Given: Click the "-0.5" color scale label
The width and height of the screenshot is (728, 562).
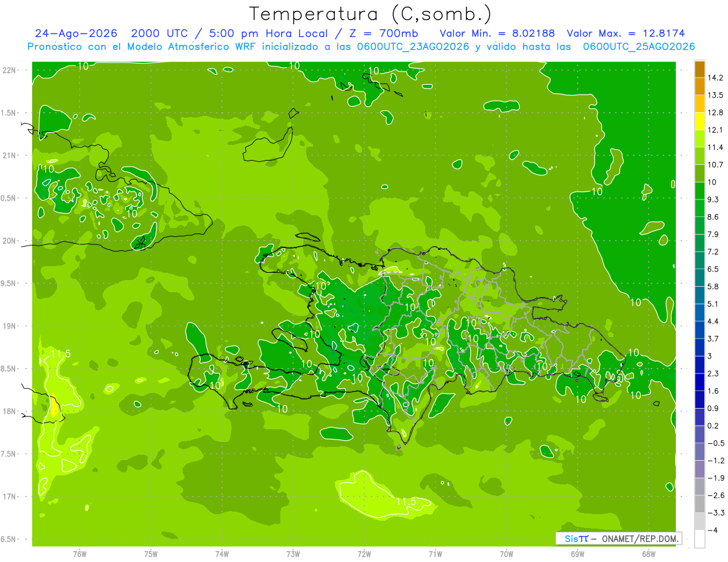Looking at the screenshot, I should (716, 443).
